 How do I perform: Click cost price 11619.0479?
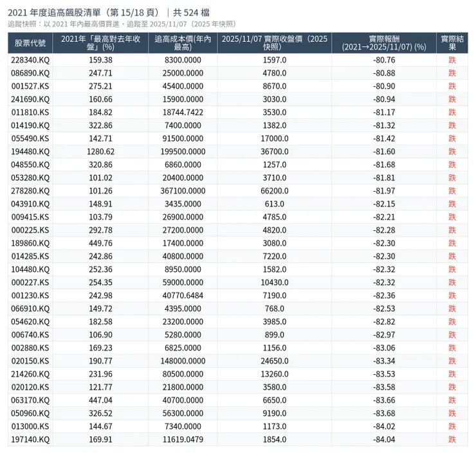point(183,439)
